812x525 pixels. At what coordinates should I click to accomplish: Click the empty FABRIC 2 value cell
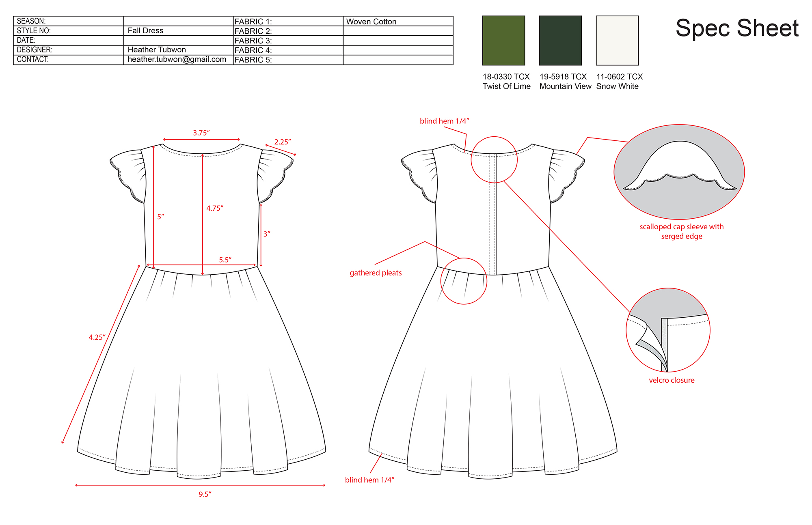point(398,31)
